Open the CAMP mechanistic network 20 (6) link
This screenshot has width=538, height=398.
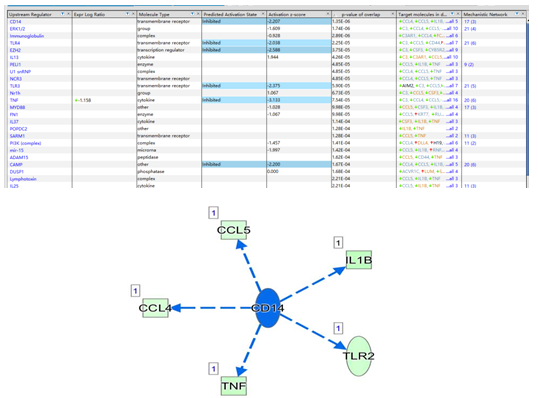pos(470,165)
